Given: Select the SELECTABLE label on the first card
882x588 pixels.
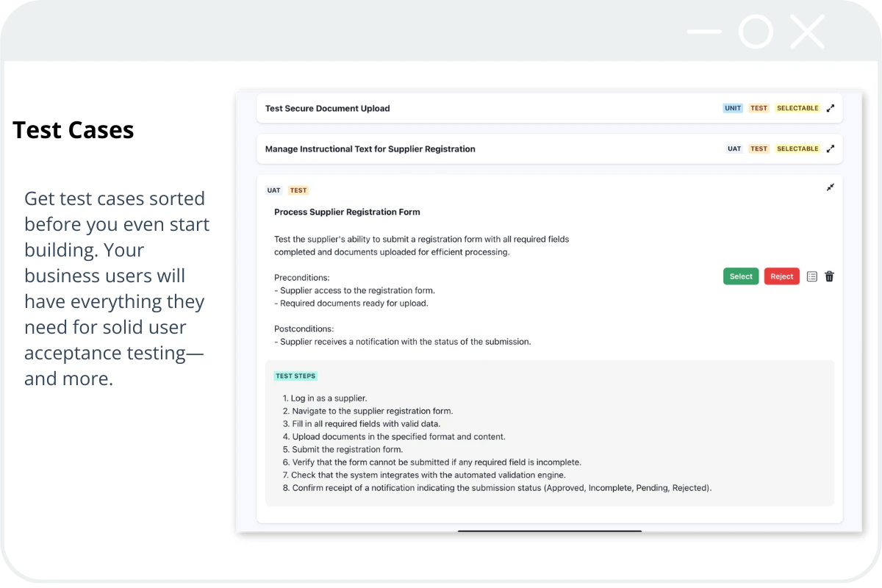Looking at the screenshot, I should point(797,108).
